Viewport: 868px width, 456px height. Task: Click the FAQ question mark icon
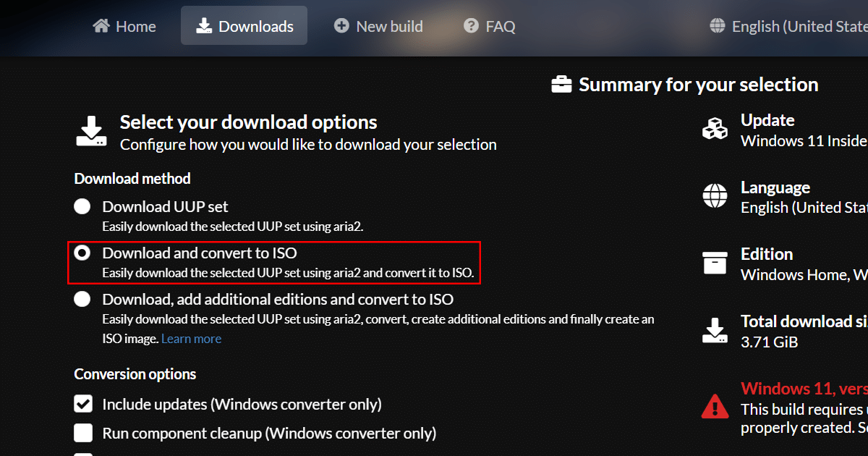pos(472,26)
